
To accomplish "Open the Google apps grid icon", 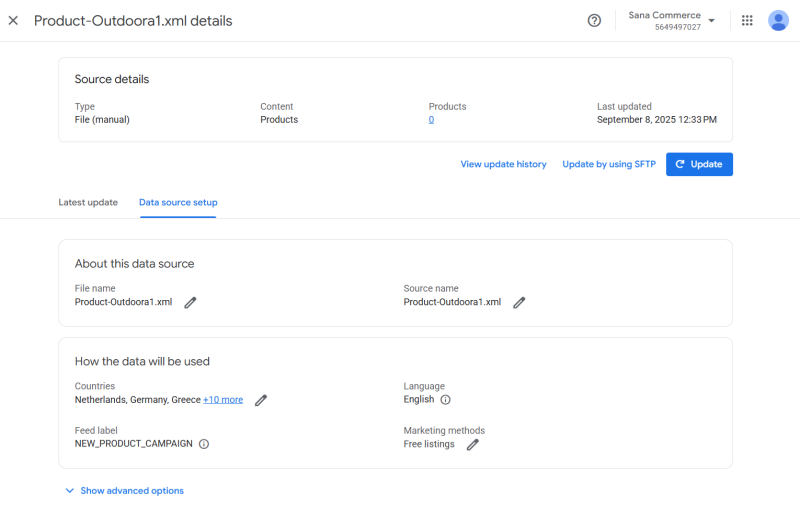I will pos(747,20).
